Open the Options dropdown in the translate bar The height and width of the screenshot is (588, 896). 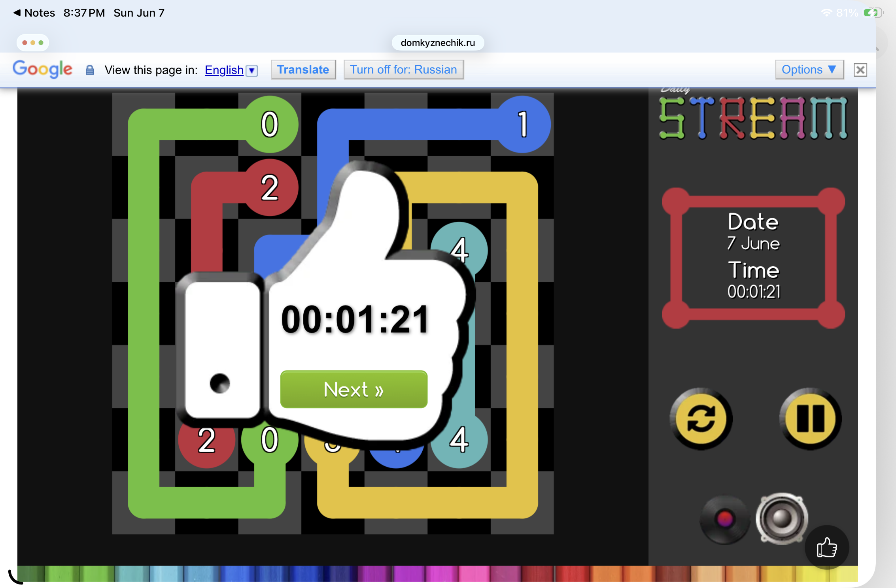pyautogui.click(x=809, y=70)
